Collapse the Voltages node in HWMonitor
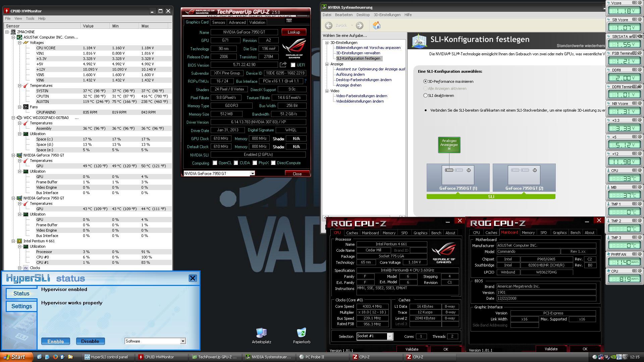644x362 pixels. click(x=19, y=43)
